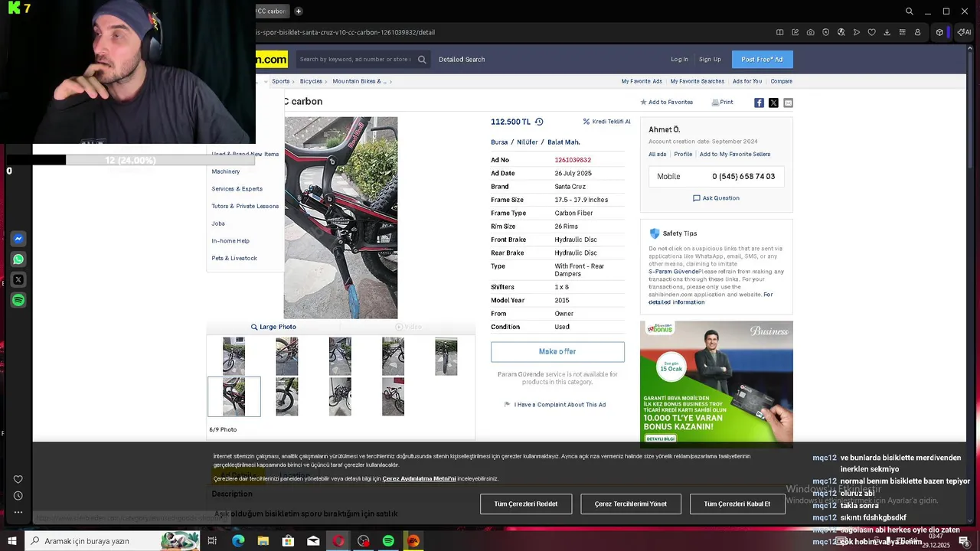Click Ask Question link
The width and height of the screenshot is (980, 551).
click(716, 198)
